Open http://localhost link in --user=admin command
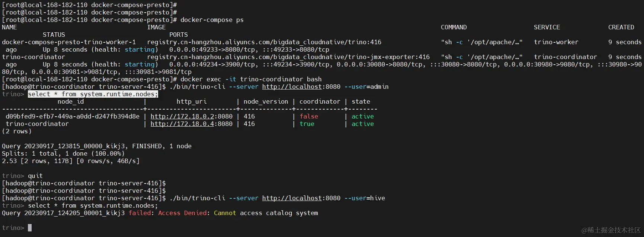The height and width of the screenshot is (237, 644). [x=292, y=87]
